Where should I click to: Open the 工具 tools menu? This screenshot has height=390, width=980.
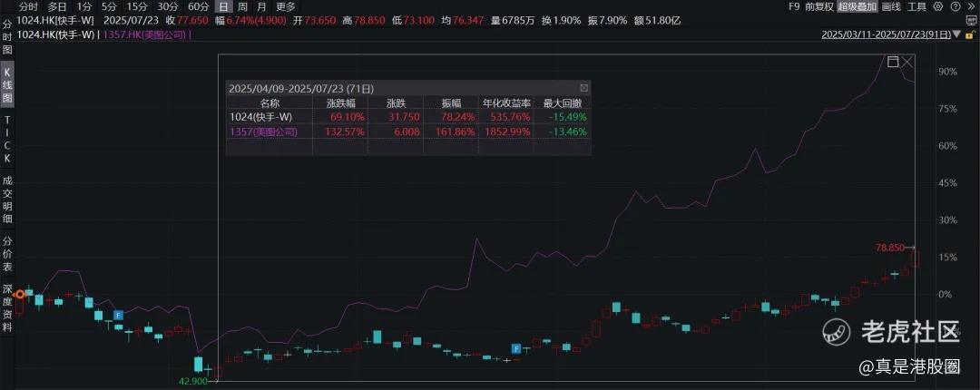coord(916,6)
